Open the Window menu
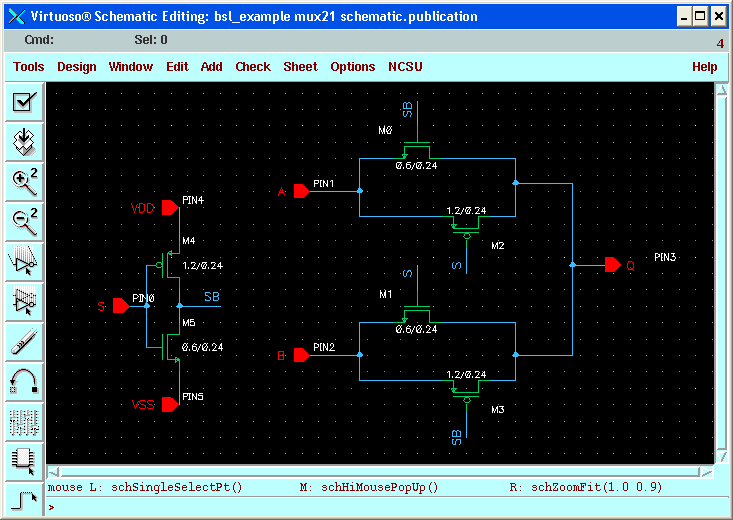This screenshot has width=733, height=520. click(130, 67)
